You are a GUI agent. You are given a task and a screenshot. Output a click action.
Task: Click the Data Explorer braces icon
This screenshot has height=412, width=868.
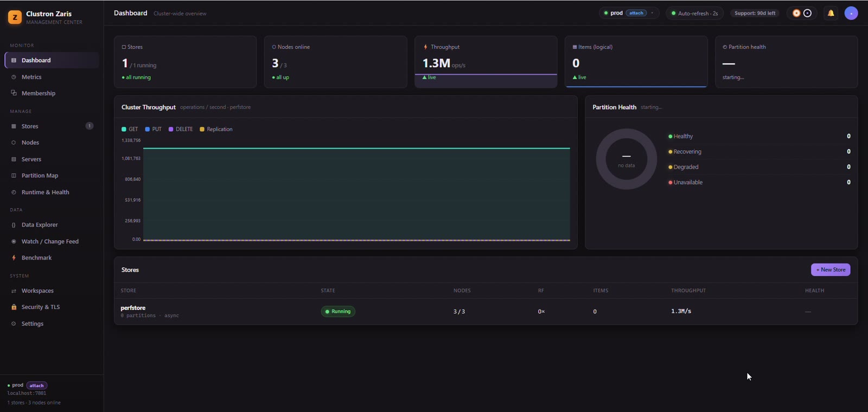(x=14, y=225)
